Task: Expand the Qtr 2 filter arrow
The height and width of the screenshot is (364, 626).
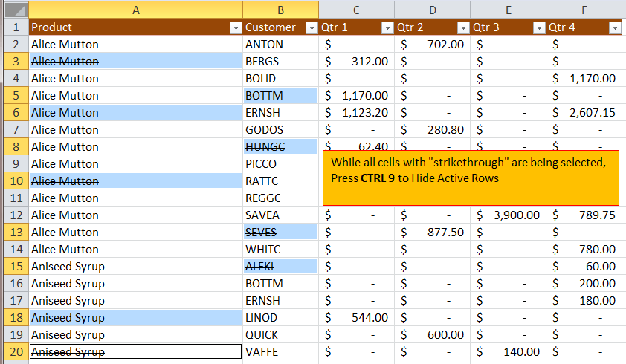Action: 462,28
